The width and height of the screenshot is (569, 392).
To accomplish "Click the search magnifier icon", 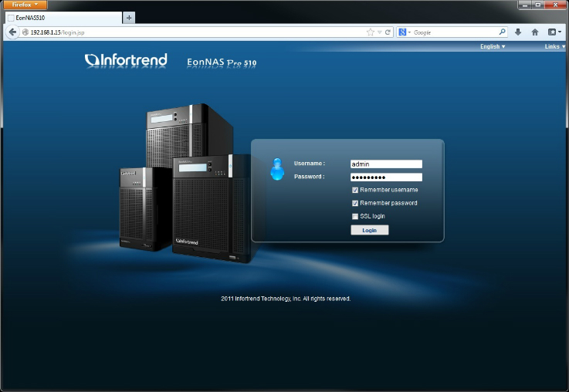I will [x=503, y=32].
